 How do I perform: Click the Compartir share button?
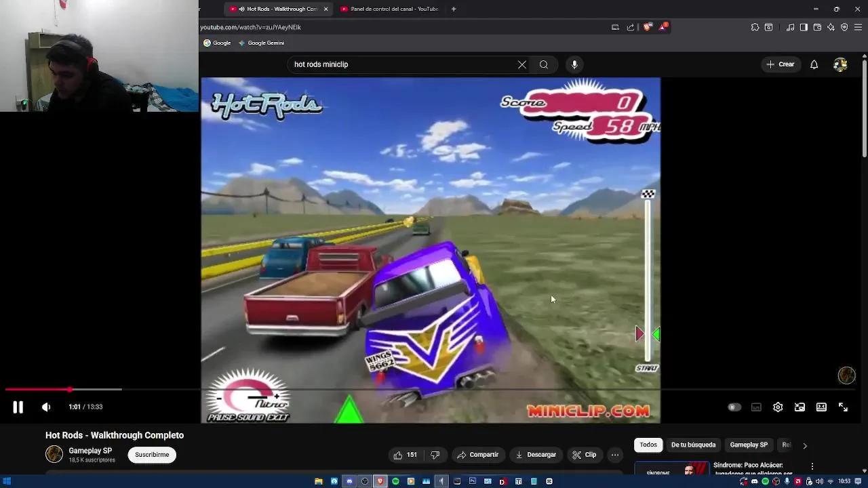[478, 455]
